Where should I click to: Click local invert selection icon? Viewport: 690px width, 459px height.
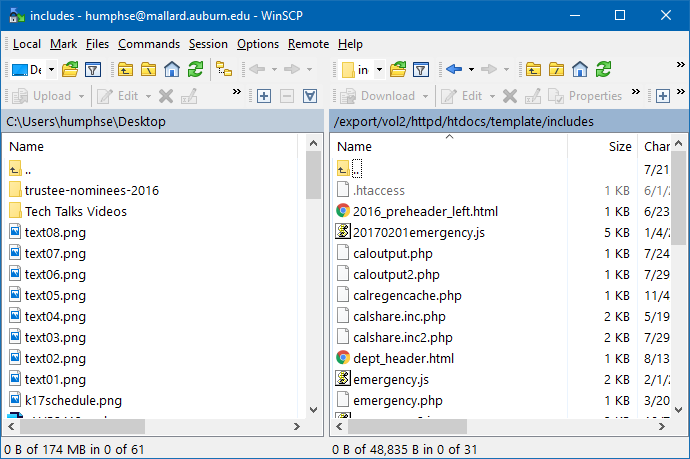click(310, 96)
